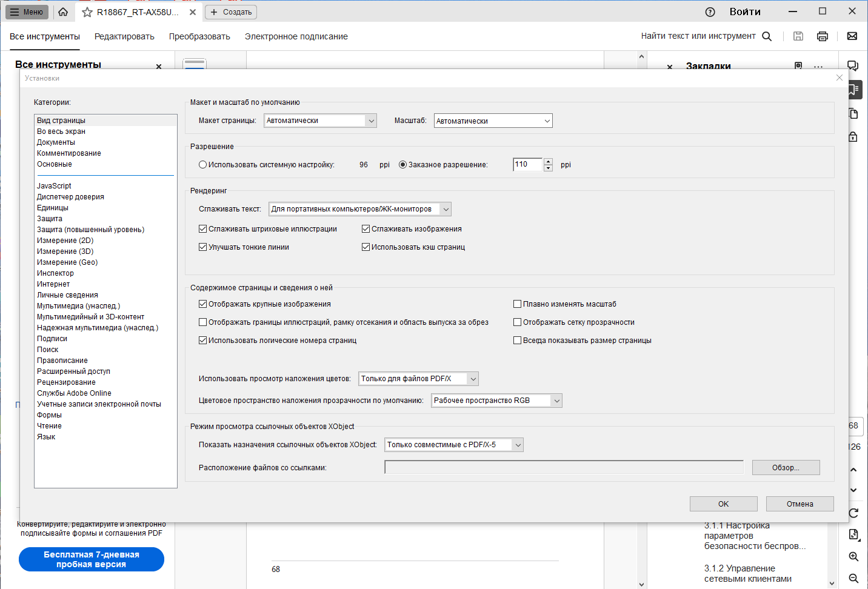Close the Установки dialog with the X
868x589 pixels.
840,78
